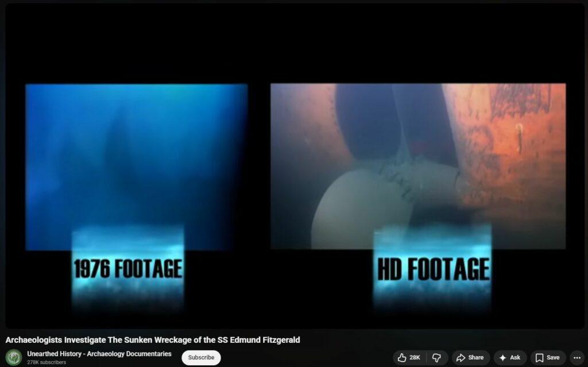Click the Share arrow icon
588x367 pixels.
click(461, 357)
